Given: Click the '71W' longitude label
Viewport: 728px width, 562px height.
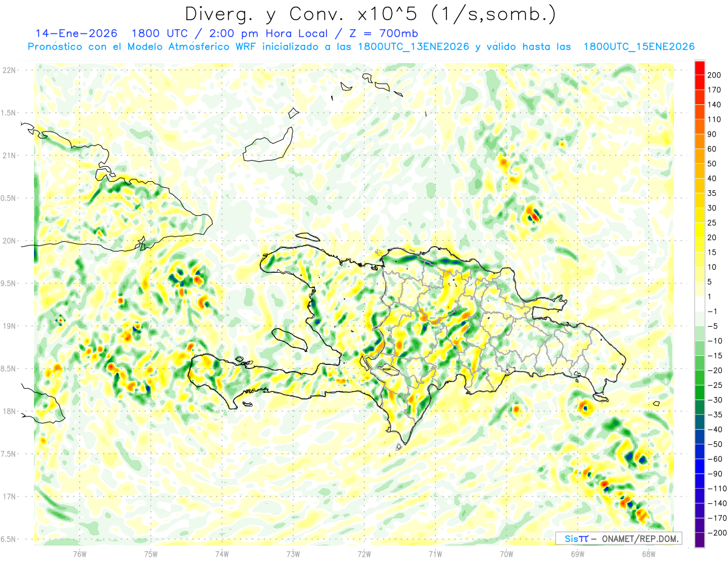Looking at the screenshot, I should 435,553.
